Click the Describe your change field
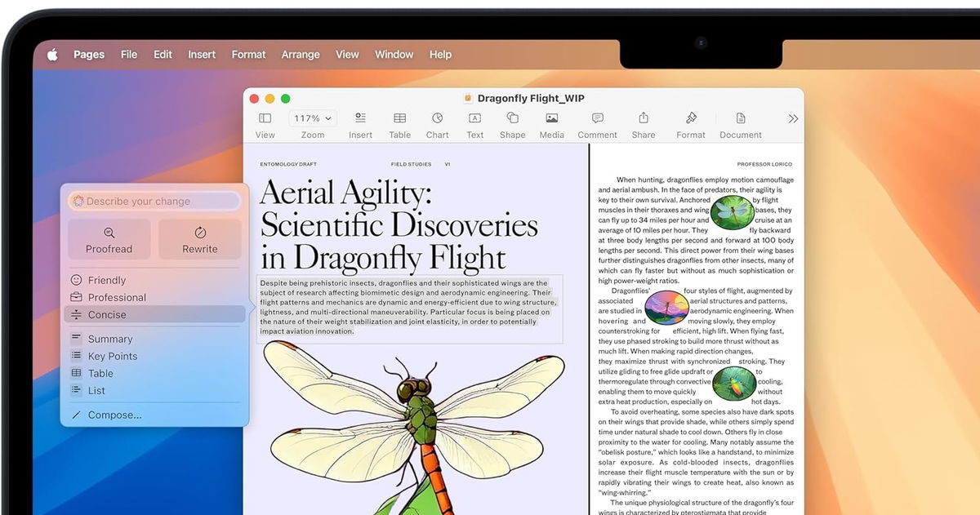This screenshot has width=980, height=515. click(154, 201)
